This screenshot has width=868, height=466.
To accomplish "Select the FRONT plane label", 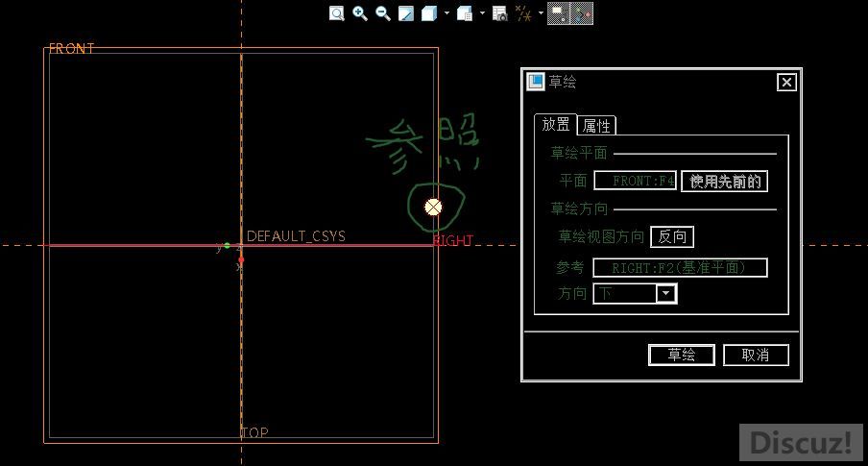I will point(71,49).
